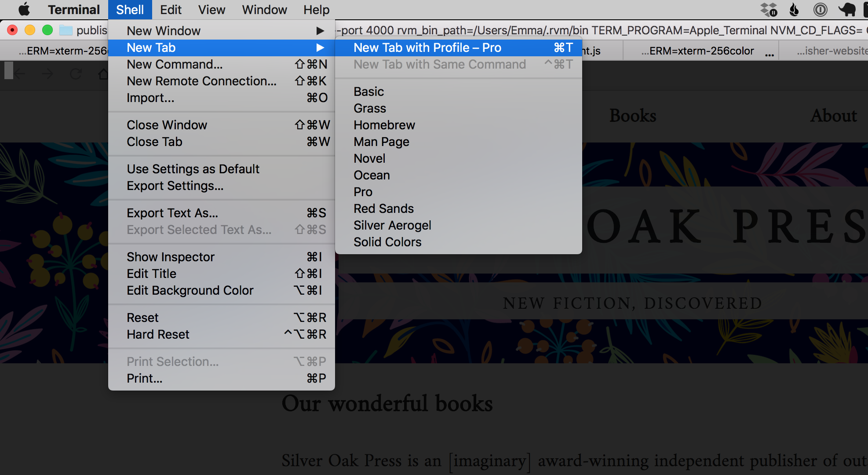Click the folder icon in Terminal title

(x=66, y=30)
